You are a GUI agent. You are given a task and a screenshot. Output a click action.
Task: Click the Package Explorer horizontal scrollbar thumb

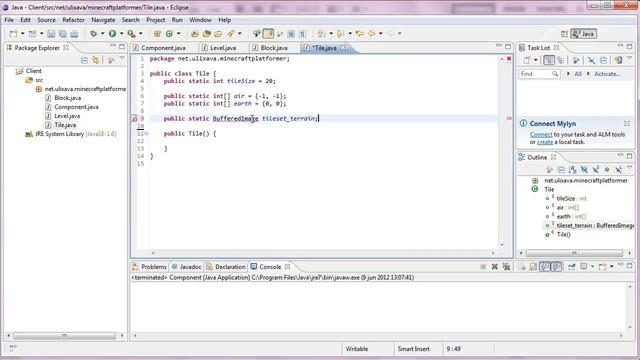(64, 336)
